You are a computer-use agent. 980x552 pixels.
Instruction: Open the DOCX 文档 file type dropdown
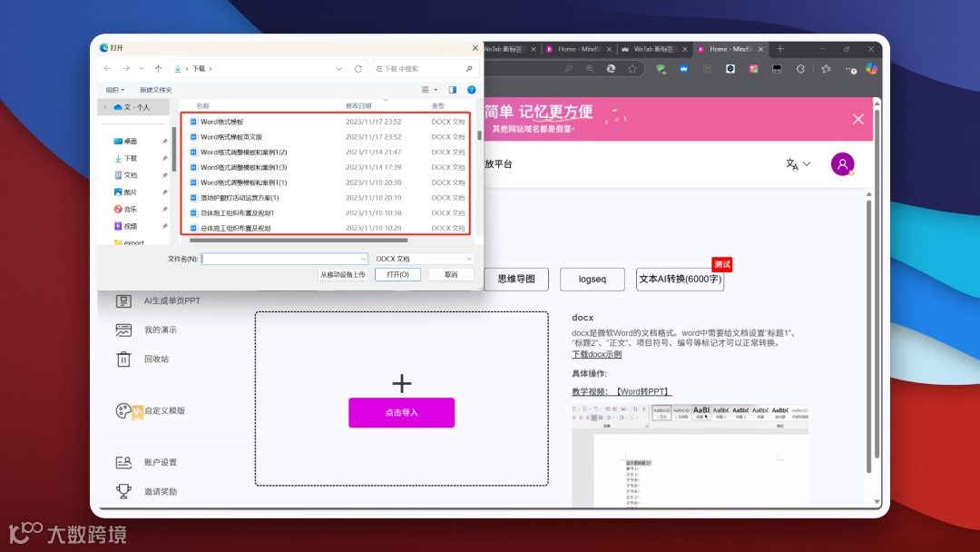click(x=423, y=259)
